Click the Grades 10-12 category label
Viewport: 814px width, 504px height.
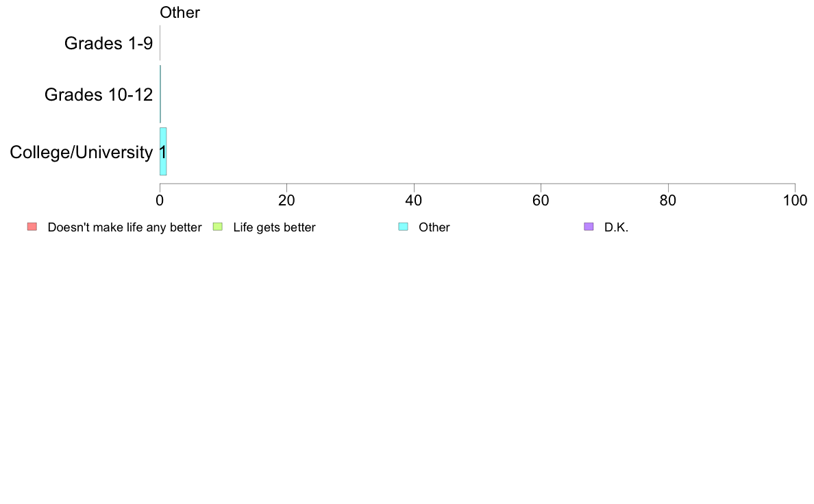pos(99,94)
